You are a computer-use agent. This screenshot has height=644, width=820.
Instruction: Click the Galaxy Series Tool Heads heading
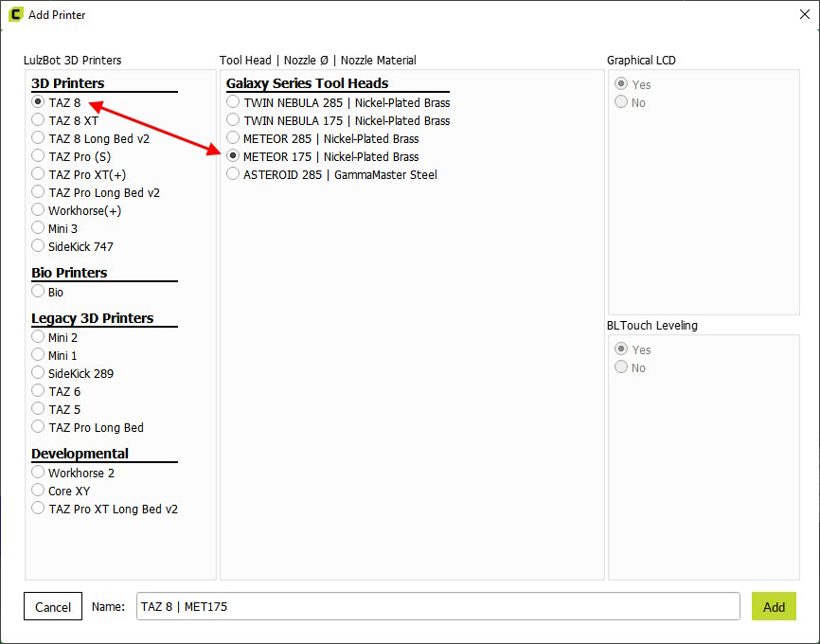point(308,83)
